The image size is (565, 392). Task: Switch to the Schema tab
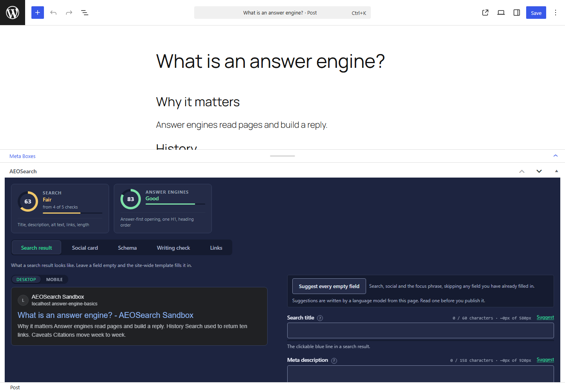click(x=128, y=248)
